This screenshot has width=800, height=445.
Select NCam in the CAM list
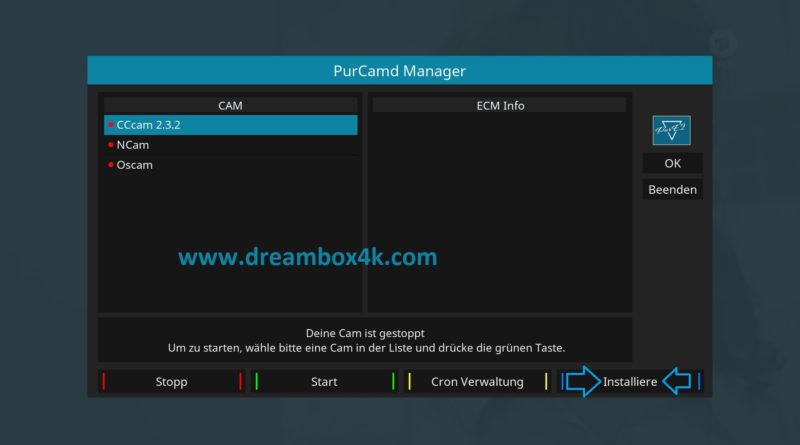[231, 145]
